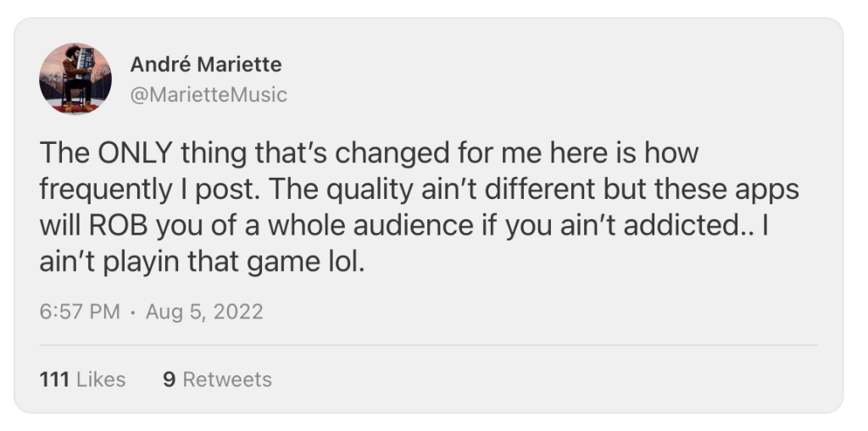The height and width of the screenshot is (431, 868).
Task: Click André Mariette's profile avatar
Action: [75, 79]
